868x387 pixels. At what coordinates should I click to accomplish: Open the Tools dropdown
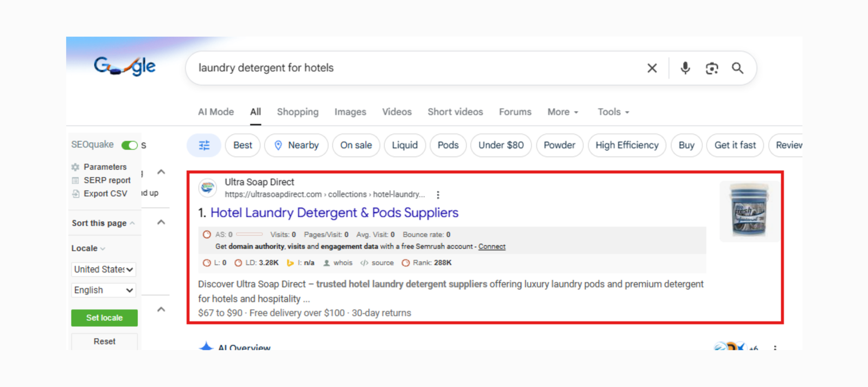[x=613, y=112]
